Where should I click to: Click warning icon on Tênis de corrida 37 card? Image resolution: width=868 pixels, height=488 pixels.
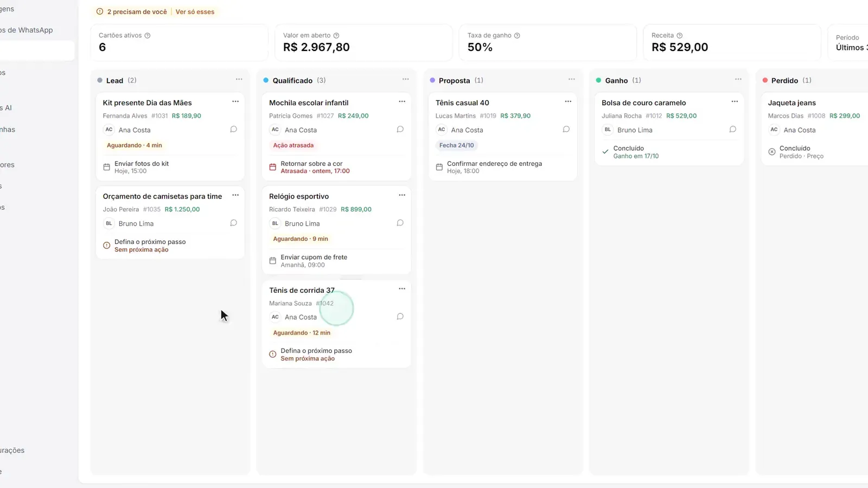coord(273,355)
